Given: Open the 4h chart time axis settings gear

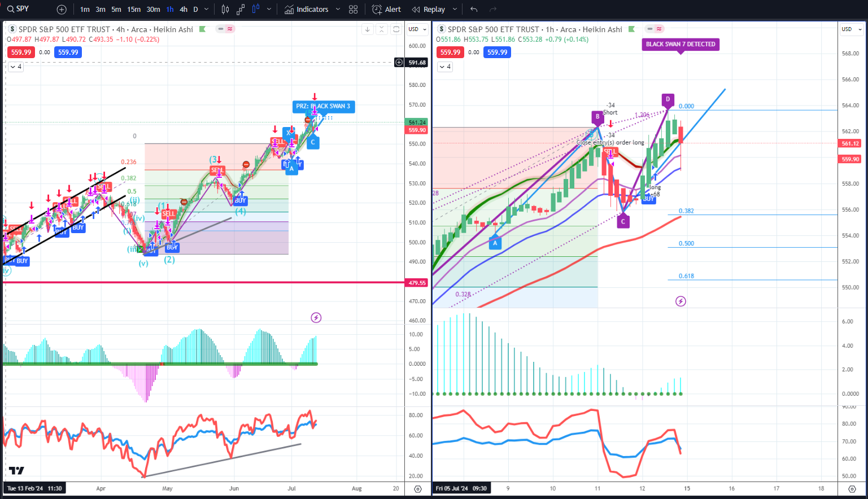Looking at the screenshot, I should pos(418,489).
